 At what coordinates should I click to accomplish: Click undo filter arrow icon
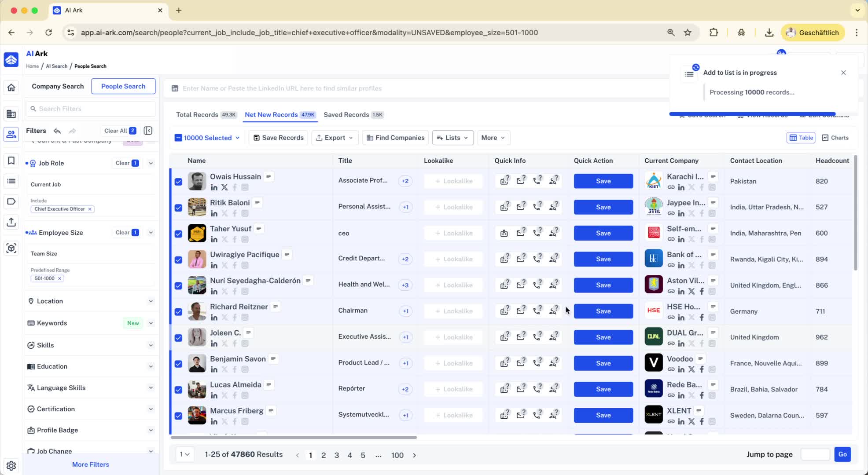click(x=57, y=131)
